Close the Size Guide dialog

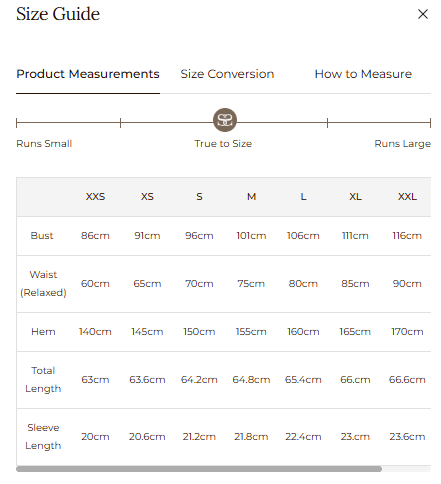(x=423, y=14)
